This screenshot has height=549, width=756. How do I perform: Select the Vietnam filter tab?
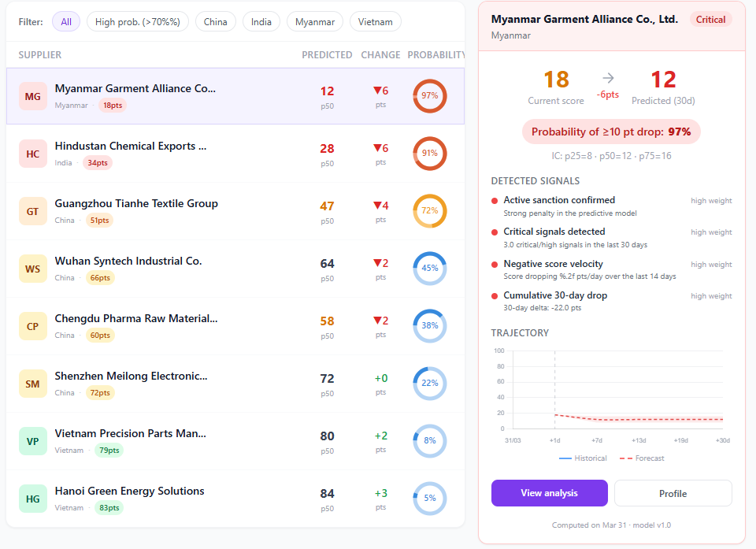[375, 22]
